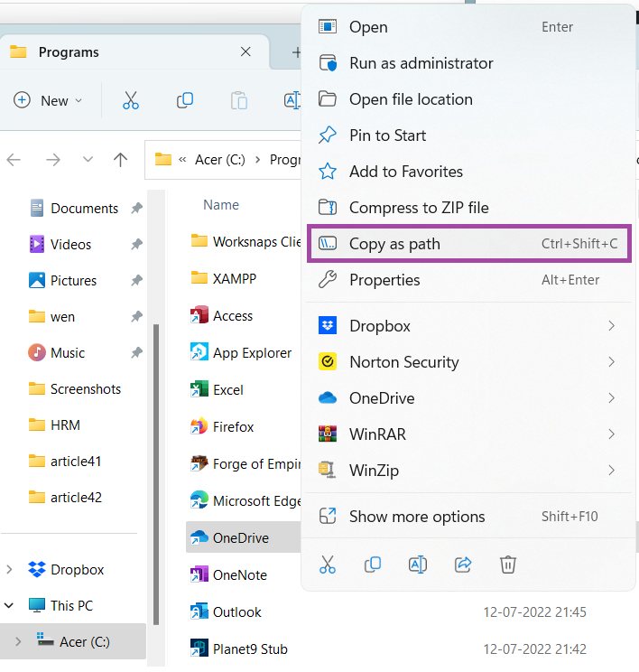Click Show more options entry
Viewport: 639px width, 672px height.
(x=417, y=517)
